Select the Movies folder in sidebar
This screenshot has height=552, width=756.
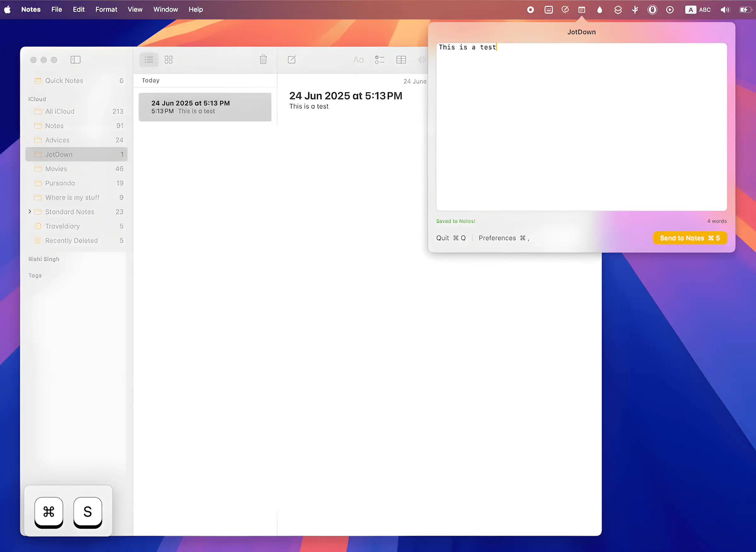click(56, 169)
